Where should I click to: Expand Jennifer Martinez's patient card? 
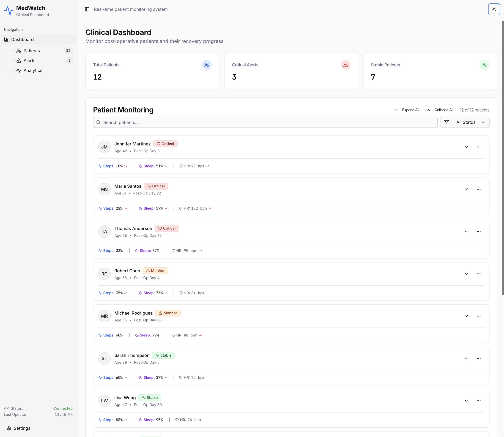[x=466, y=147]
